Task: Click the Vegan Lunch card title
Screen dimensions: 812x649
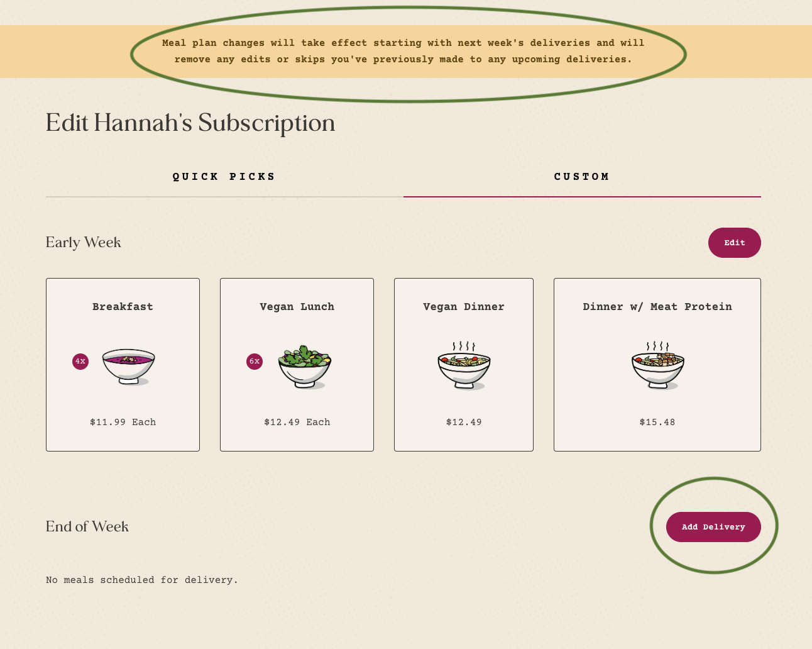Action: pyautogui.click(x=297, y=307)
